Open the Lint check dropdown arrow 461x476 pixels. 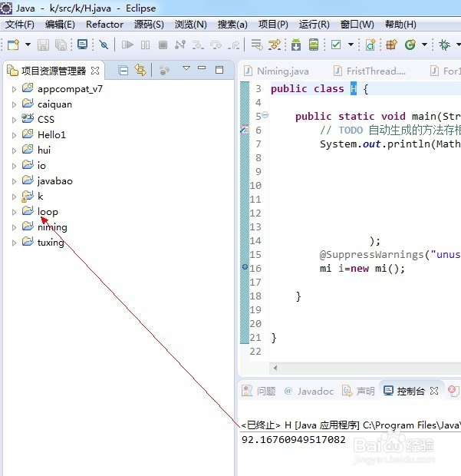(x=351, y=45)
